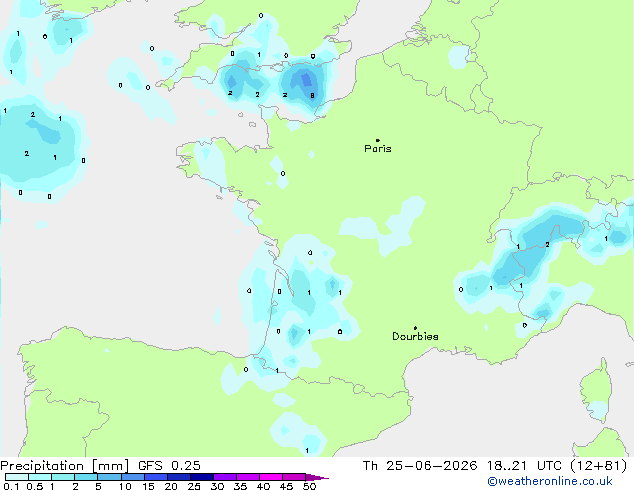The image size is (634, 490).
Task: Click the '50' legend scale label
Action: click(309, 486)
